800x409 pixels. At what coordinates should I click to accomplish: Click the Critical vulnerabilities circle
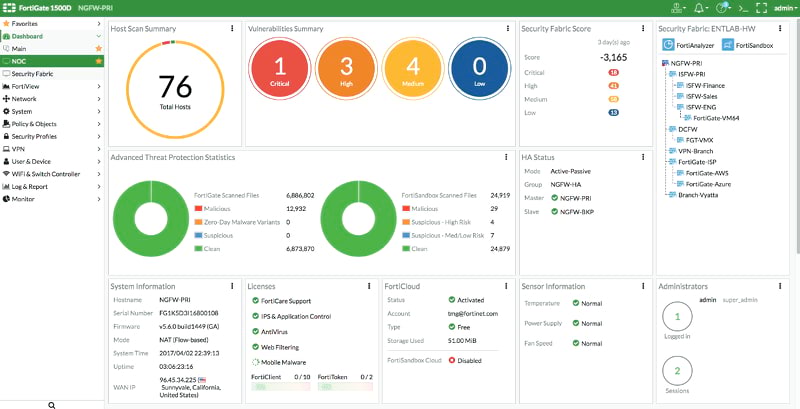(x=280, y=68)
